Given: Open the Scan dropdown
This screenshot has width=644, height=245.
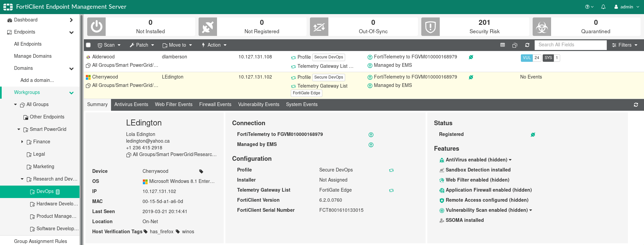Looking at the screenshot, I should tap(109, 45).
